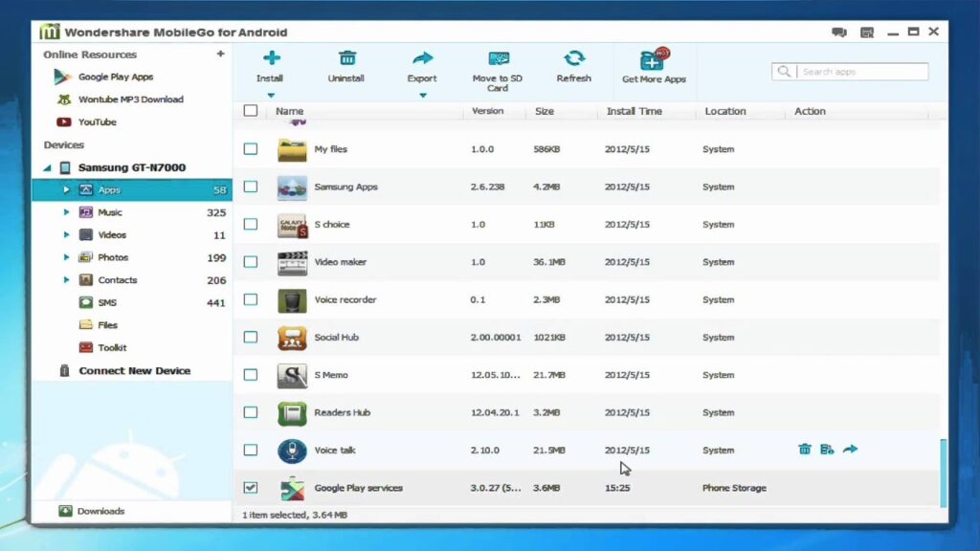
Task: Expand the Apps tree node arrow
Action: coord(66,190)
